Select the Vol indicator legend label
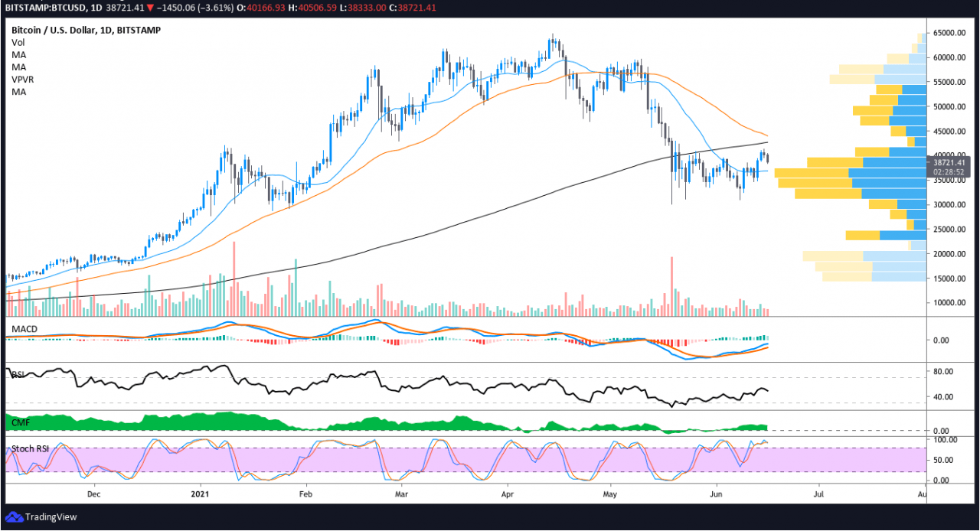The width and height of the screenshot is (980, 531). click(18, 43)
